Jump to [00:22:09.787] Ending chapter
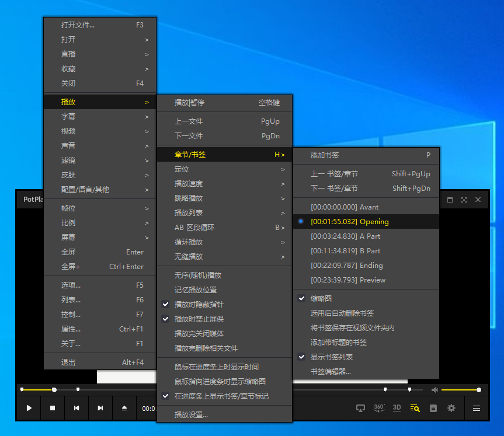The image size is (504, 436). click(x=366, y=266)
